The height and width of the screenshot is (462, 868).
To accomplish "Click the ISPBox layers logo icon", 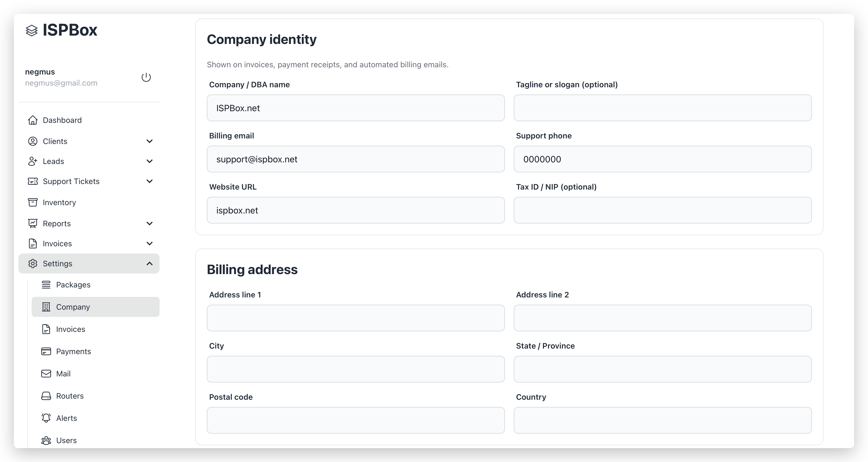I will pos(32,30).
